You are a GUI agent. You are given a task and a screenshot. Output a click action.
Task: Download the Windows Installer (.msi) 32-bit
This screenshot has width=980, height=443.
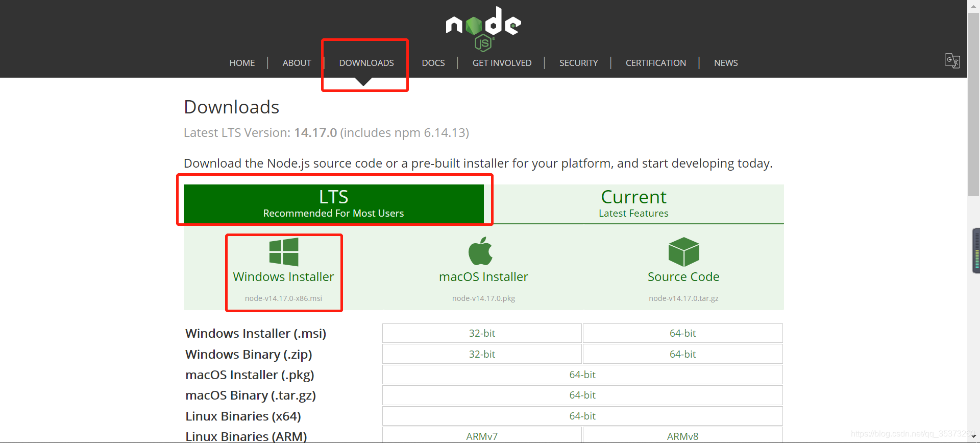coord(482,333)
